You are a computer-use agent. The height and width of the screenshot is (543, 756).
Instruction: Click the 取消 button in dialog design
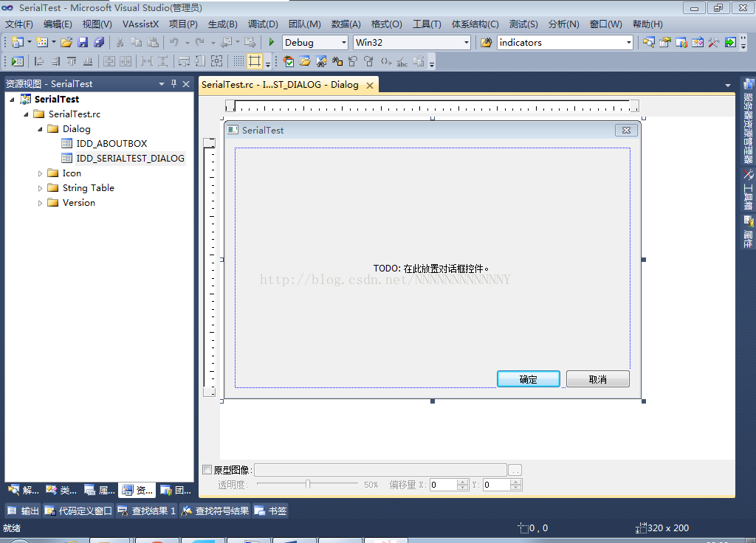[598, 379]
